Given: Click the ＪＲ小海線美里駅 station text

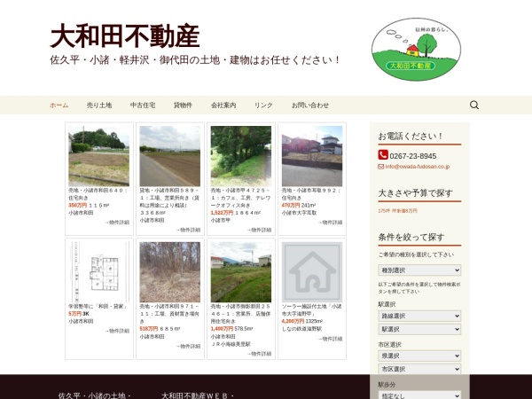Looking at the screenshot, I should click(231, 344).
